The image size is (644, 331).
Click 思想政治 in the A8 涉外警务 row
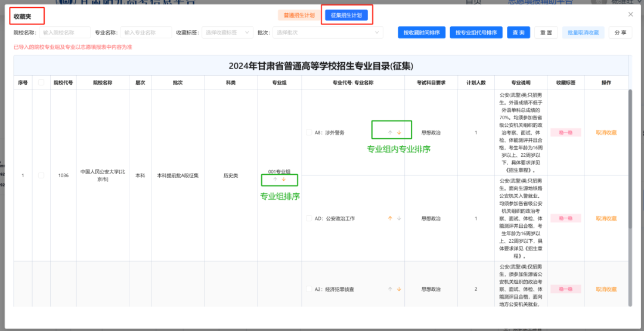[431, 132]
